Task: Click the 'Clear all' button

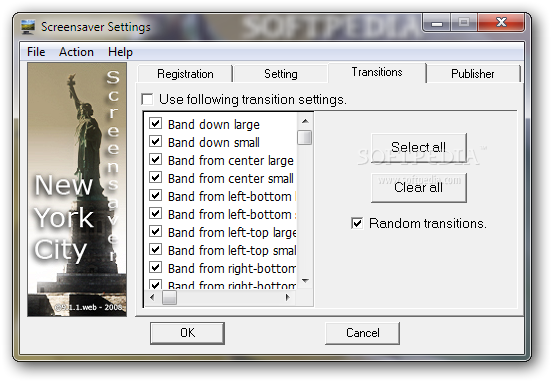Action: 419,187
